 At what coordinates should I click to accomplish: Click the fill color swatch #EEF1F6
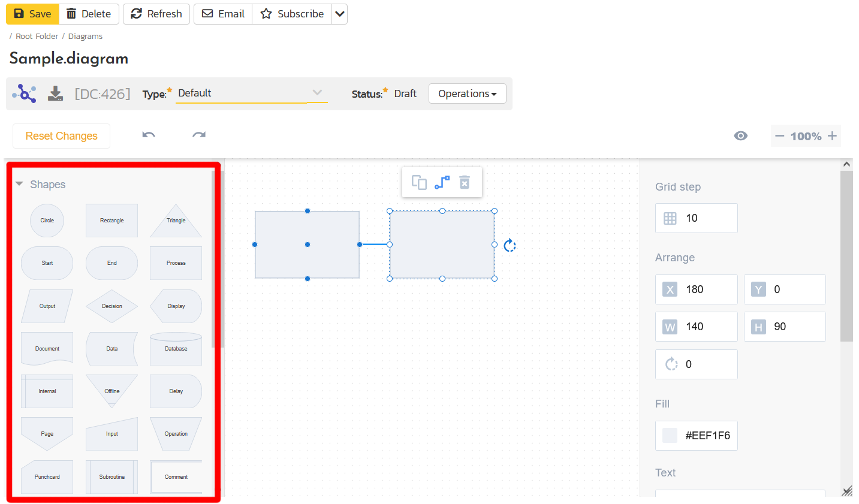[x=670, y=436]
